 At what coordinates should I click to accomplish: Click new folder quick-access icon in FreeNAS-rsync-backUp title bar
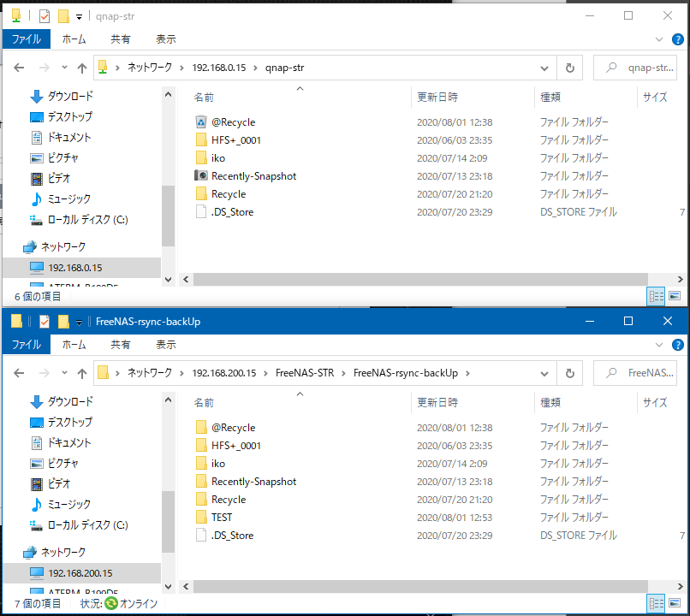tap(64, 322)
